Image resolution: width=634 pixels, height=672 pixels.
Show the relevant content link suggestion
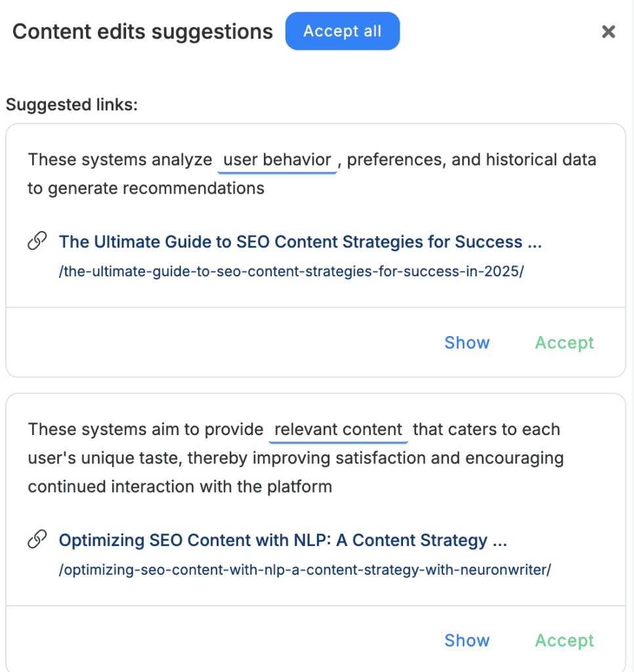click(467, 640)
